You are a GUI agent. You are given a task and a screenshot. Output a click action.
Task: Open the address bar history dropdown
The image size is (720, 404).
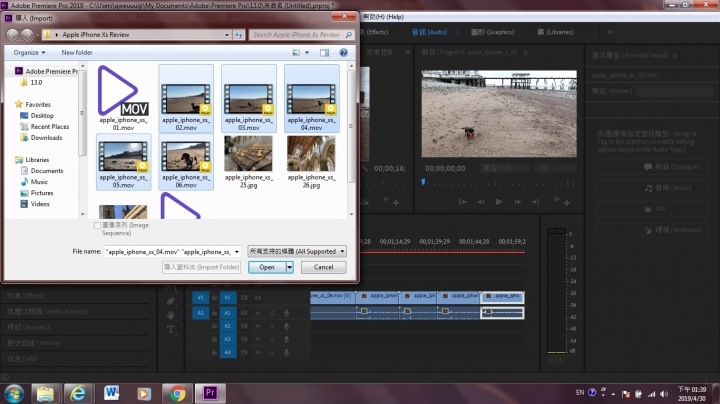pyautogui.click(x=227, y=34)
